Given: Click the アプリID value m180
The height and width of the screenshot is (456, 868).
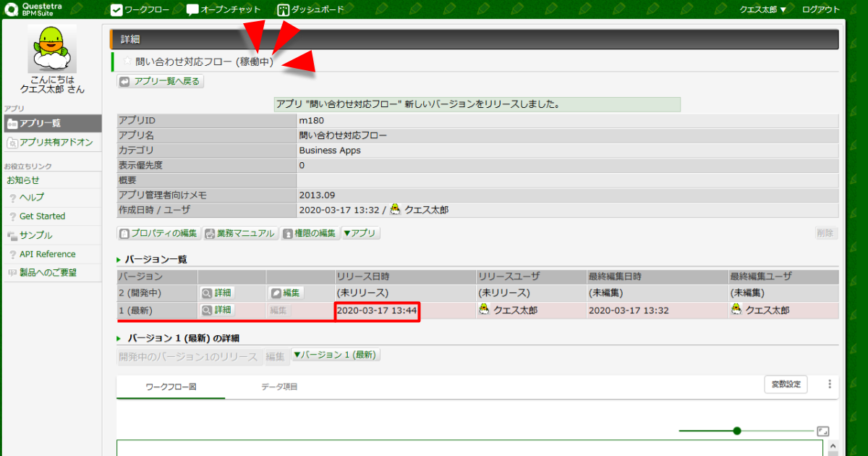Looking at the screenshot, I should pyautogui.click(x=311, y=120).
